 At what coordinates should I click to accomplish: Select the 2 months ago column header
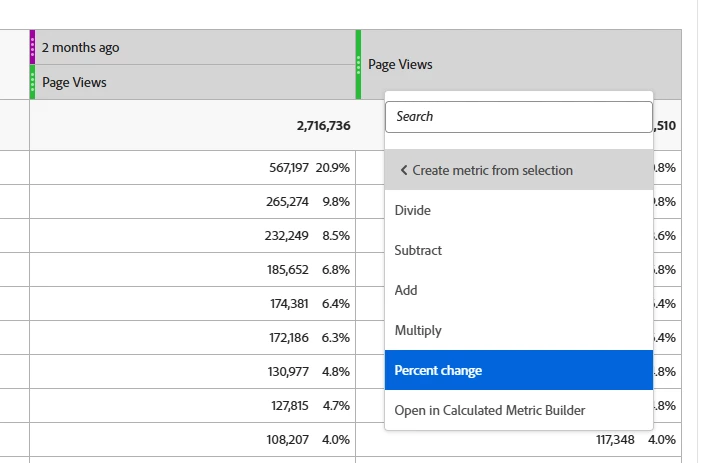(x=195, y=47)
